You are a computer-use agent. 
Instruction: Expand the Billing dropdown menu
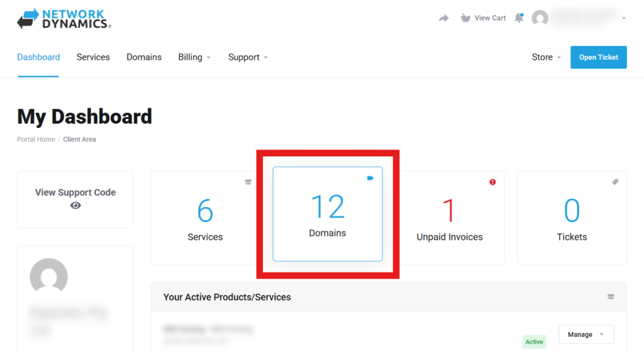pyautogui.click(x=194, y=57)
